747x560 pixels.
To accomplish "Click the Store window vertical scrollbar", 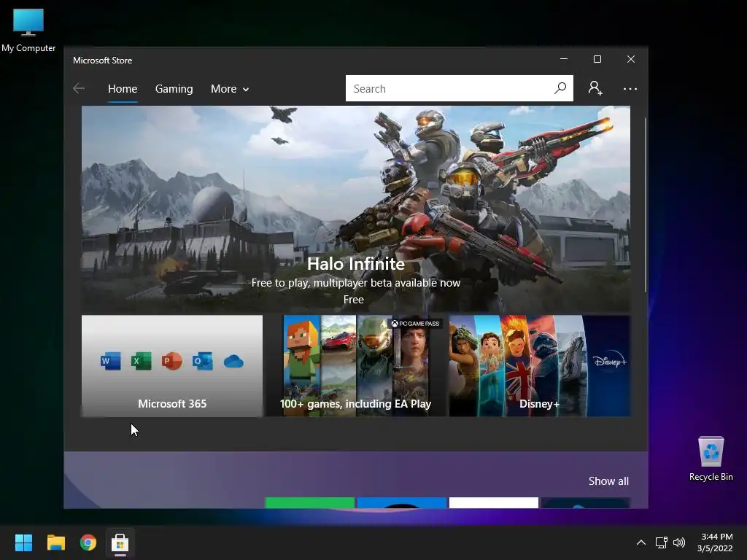I will (x=646, y=205).
